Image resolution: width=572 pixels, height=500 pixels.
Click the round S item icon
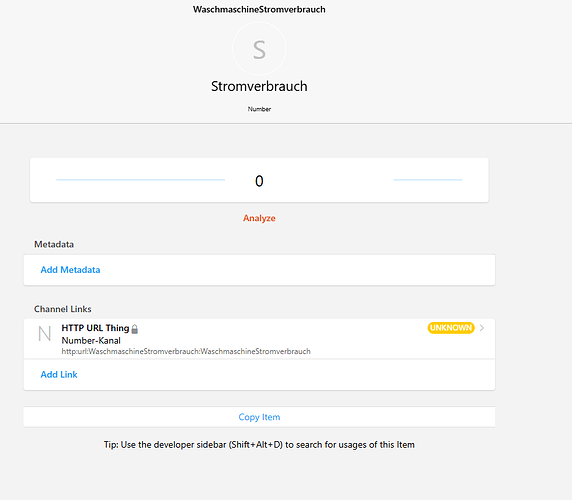(x=259, y=49)
